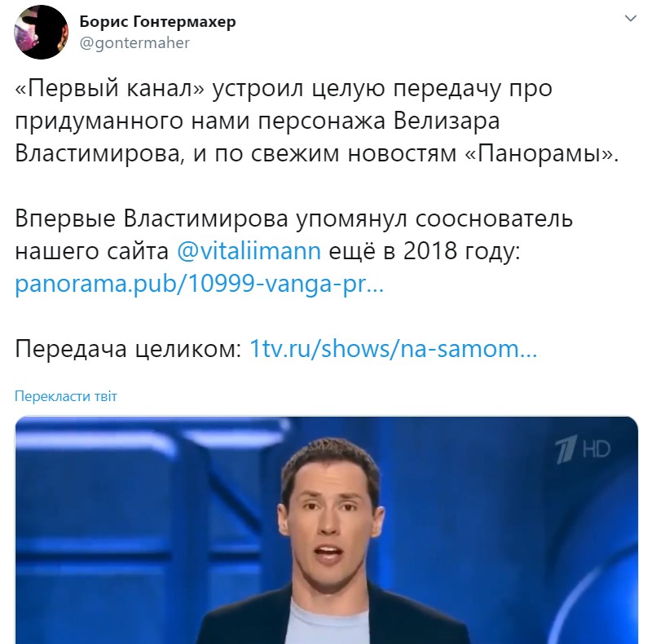This screenshot has width=656, height=644.
Task: Open the tweet options chevron menu
Action: 630,19
